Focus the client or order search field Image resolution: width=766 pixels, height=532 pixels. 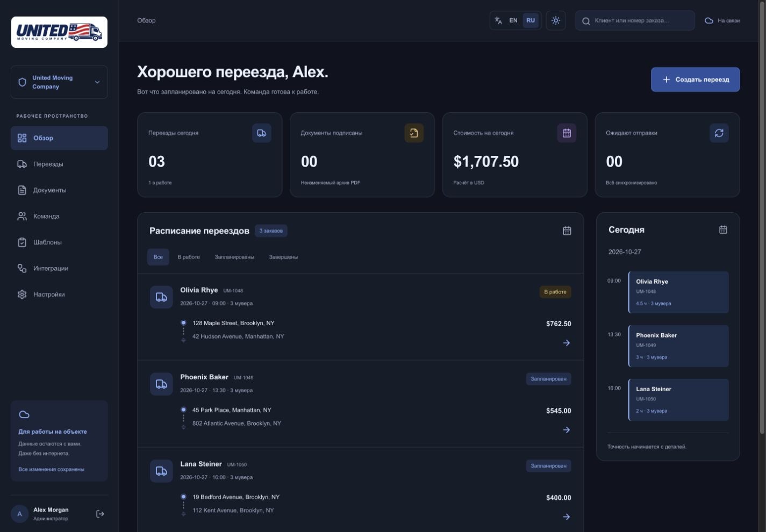(635, 20)
